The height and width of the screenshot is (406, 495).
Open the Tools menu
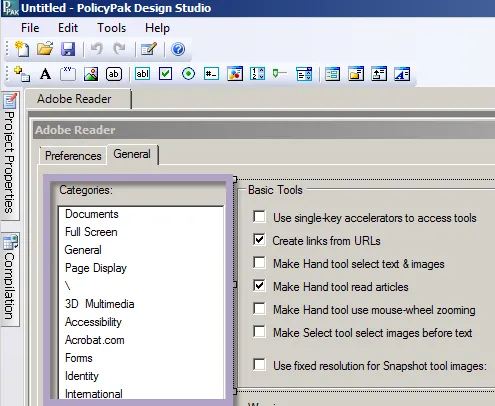(112, 28)
